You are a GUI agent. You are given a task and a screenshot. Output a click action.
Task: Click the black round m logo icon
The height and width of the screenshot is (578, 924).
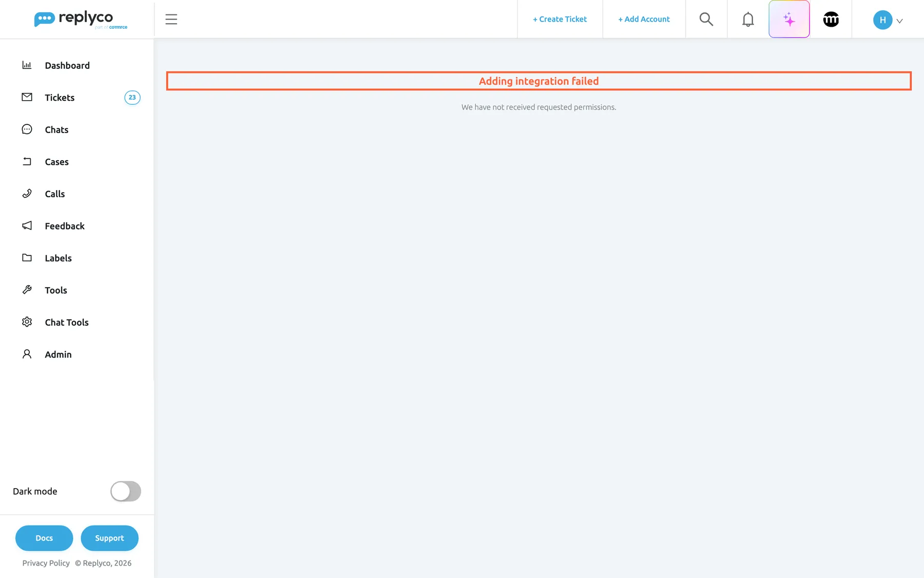(x=831, y=20)
